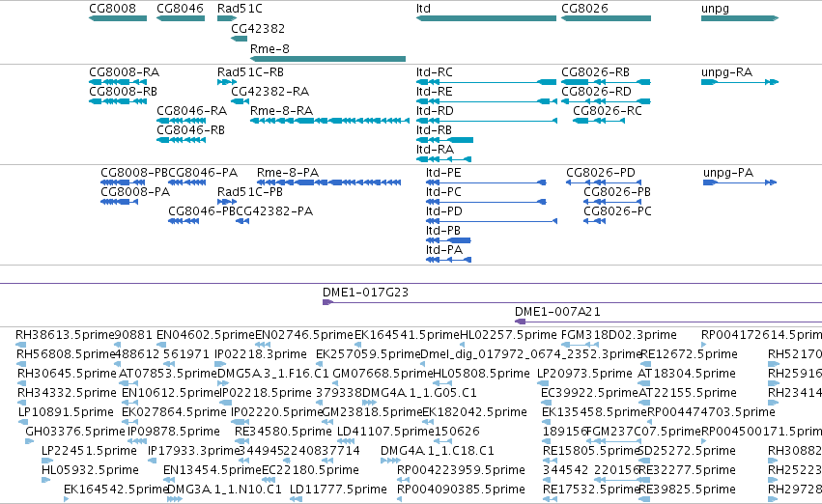The image size is (822, 504).
Task: Click the DME1-017G23 clone feature
Action: 572,302
